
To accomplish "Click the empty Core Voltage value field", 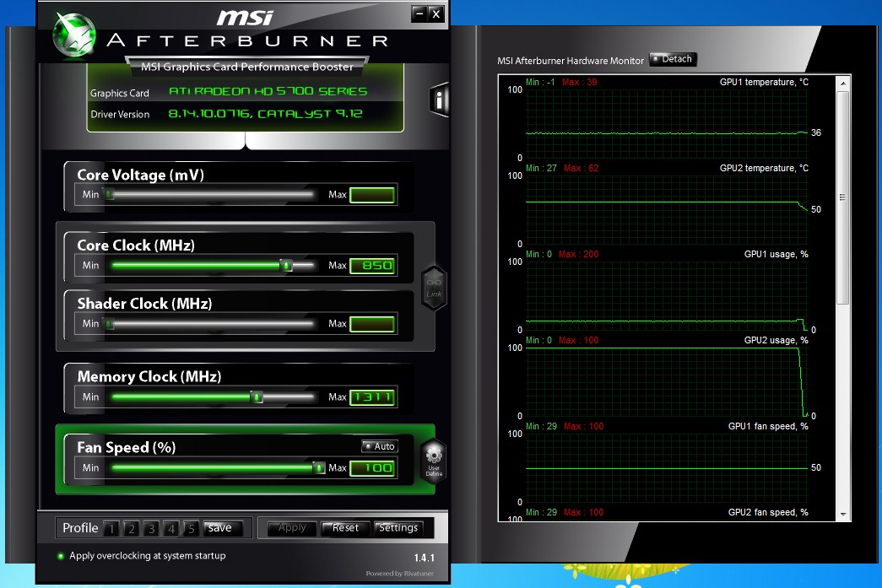I will tap(372, 195).
